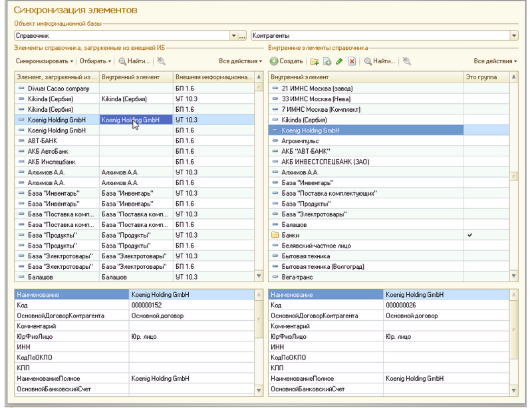Click the cancel search icon in right toolbar
This screenshot has height=408, width=532.
tap(407, 61)
